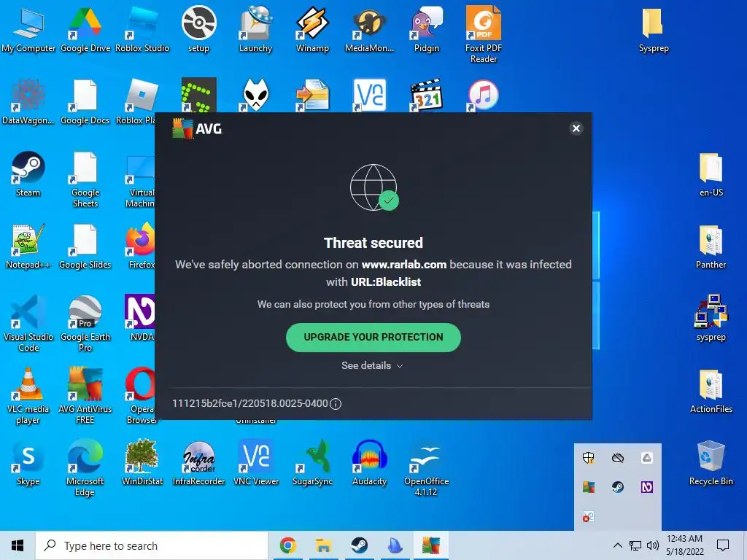This screenshot has width=747, height=560.
Task: Select AVG AntiVirus FREE desktop icon
Action: pos(85,396)
